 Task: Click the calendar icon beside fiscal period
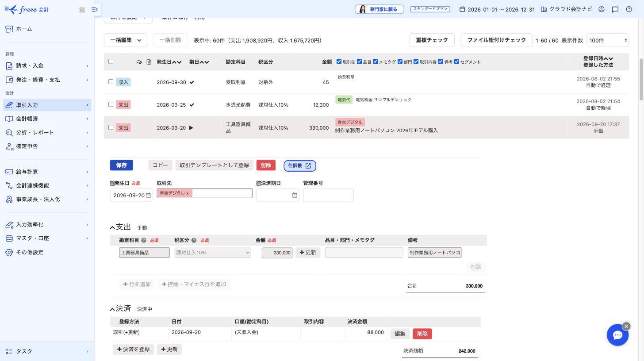462,9
